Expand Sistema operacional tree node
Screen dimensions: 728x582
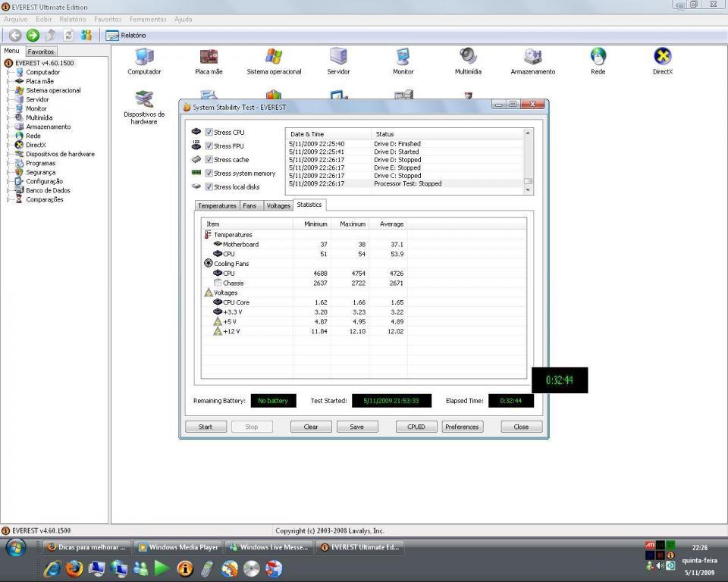(8, 90)
